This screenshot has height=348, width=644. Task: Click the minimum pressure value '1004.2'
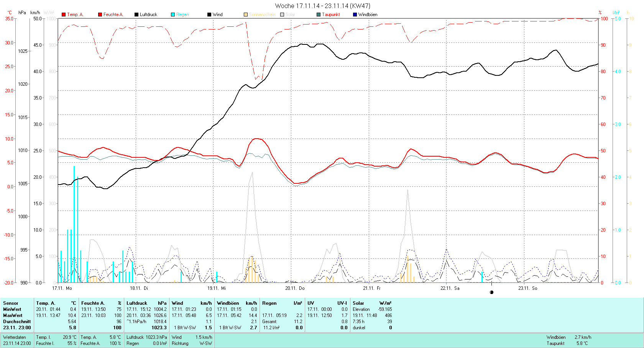click(x=160, y=309)
